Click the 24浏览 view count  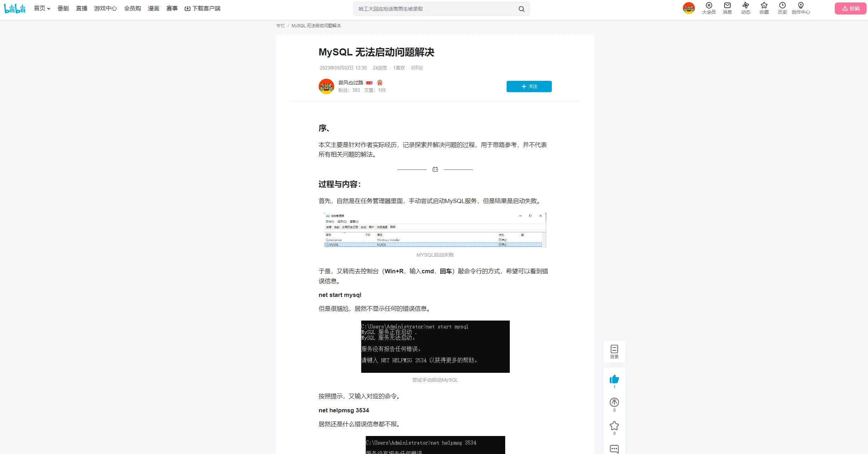380,68
